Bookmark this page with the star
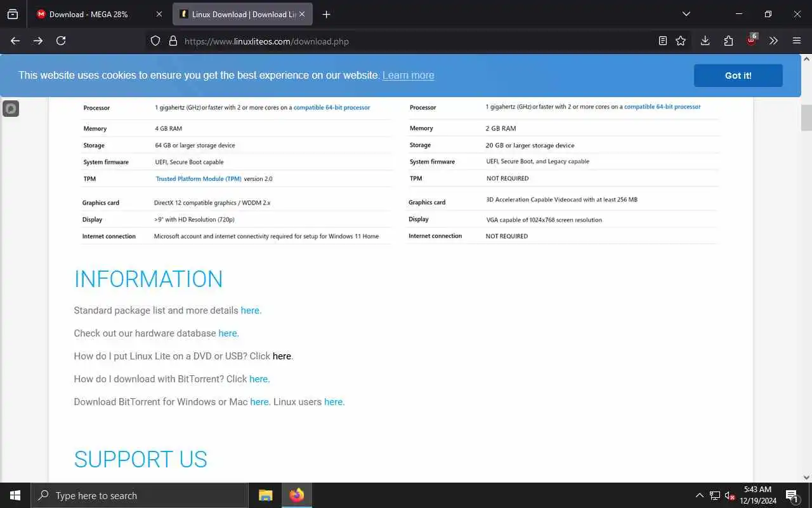Screen dimensions: 812x508 tap(681, 41)
